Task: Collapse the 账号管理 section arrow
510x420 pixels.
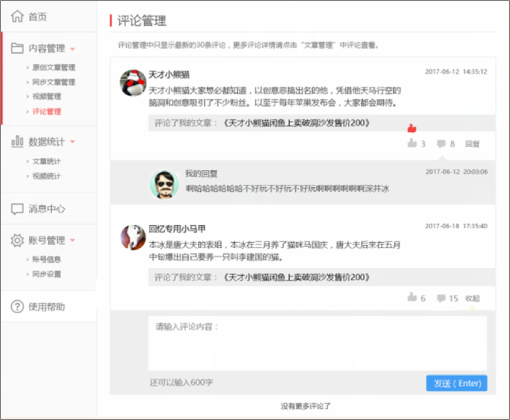Action: (x=72, y=241)
